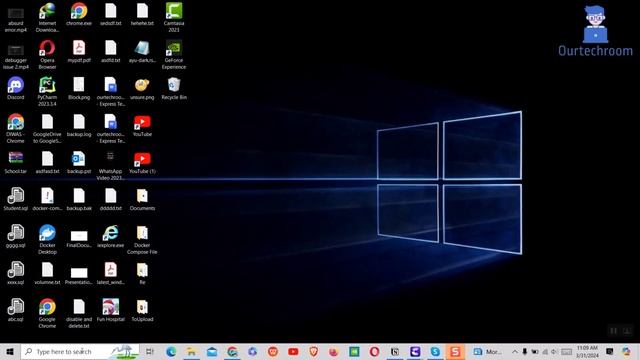Open the GeForce Experience shortcut
Viewport: 640px width, 360px height.
(174, 54)
